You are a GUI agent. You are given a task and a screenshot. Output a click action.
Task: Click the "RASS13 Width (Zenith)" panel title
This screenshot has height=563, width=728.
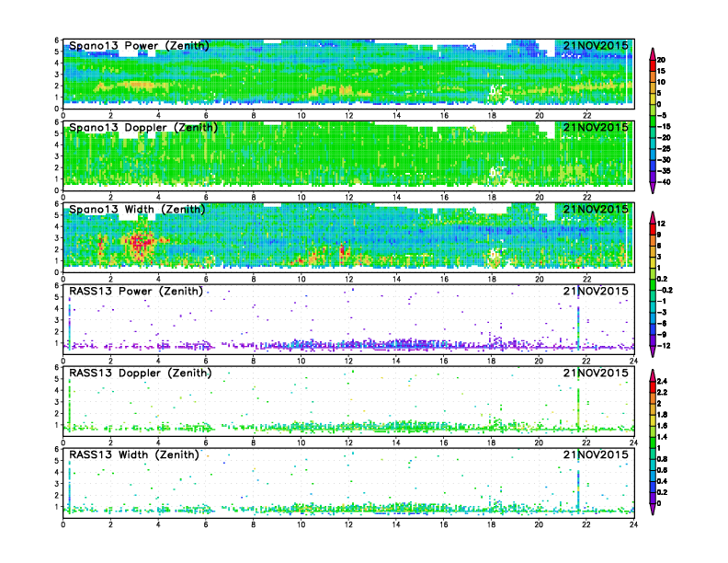134,454
